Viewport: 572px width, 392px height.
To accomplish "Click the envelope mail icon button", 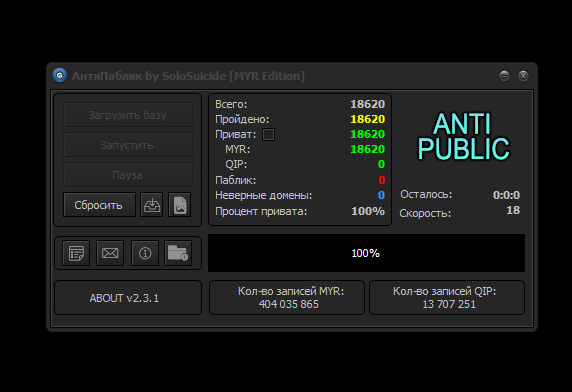I will (110, 253).
